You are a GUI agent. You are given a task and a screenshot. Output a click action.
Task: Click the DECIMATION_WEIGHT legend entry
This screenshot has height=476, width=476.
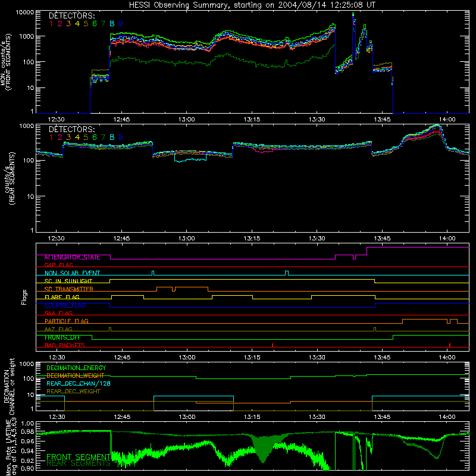pyautogui.click(x=76, y=376)
